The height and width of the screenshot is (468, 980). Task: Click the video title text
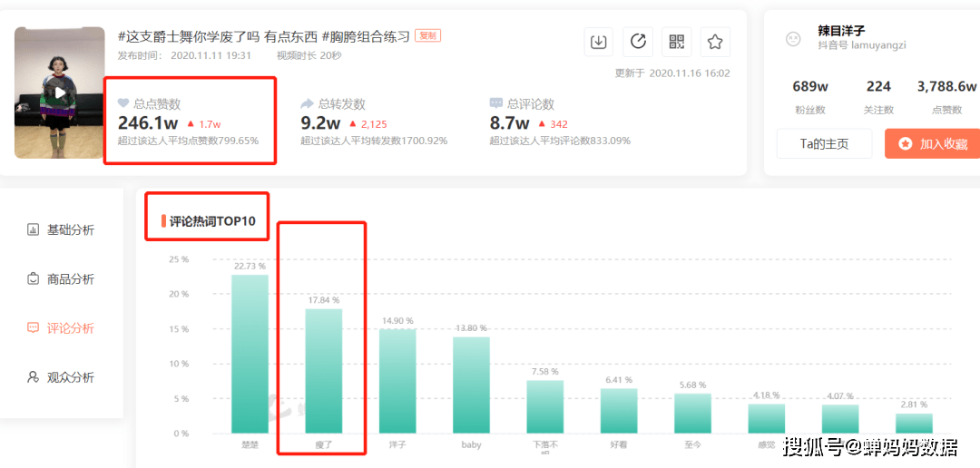click(x=264, y=36)
